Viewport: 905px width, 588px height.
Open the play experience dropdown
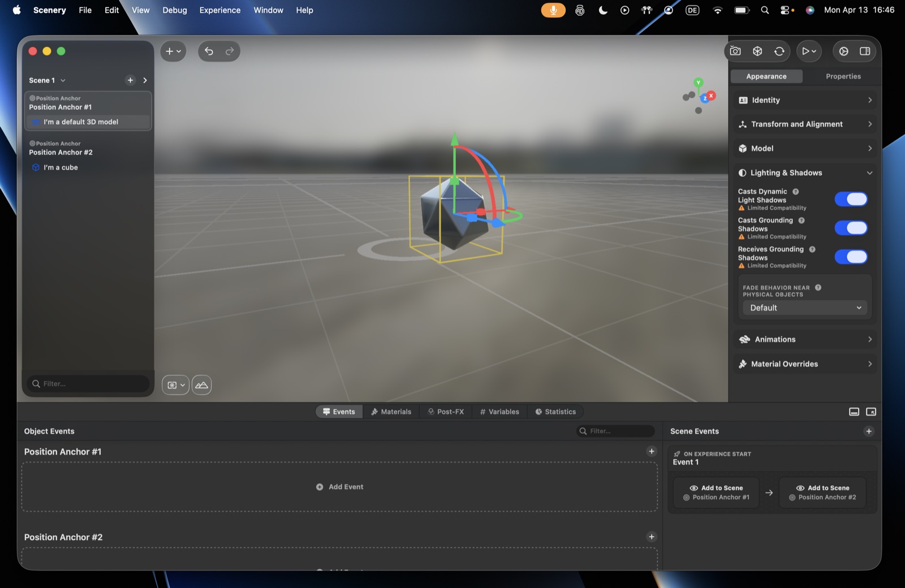click(809, 51)
